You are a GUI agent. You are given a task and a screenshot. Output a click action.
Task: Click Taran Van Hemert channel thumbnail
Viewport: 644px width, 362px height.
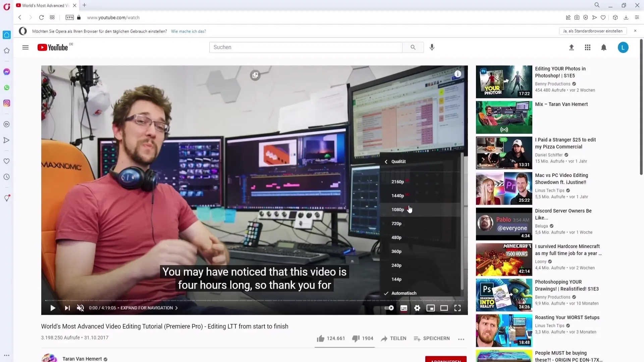(x=49, y=358)
